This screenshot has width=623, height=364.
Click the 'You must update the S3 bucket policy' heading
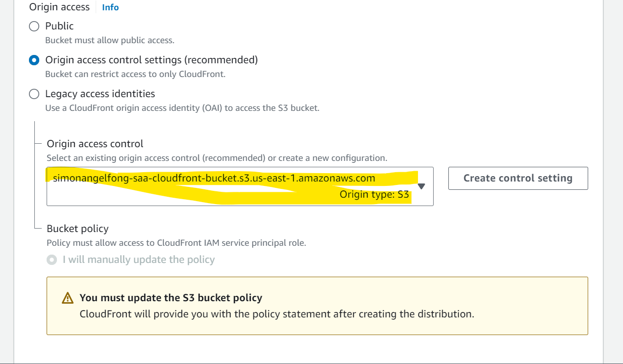(x=171, y=298)
